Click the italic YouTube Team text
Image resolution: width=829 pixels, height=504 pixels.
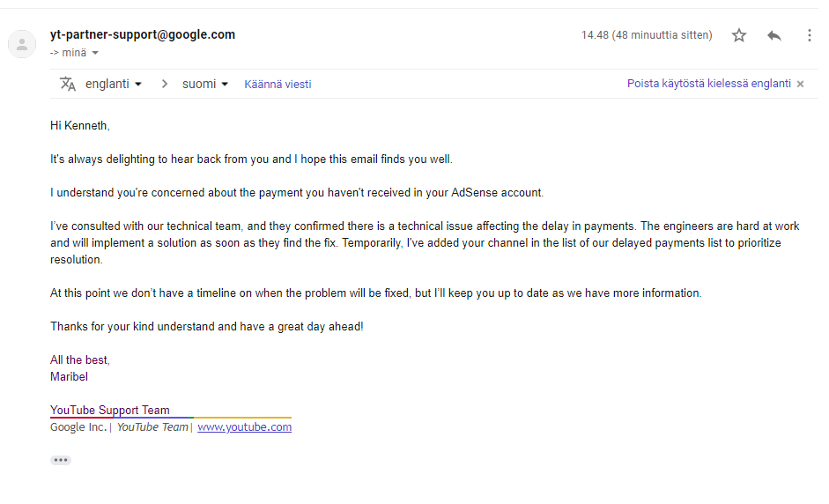(152, 427)
